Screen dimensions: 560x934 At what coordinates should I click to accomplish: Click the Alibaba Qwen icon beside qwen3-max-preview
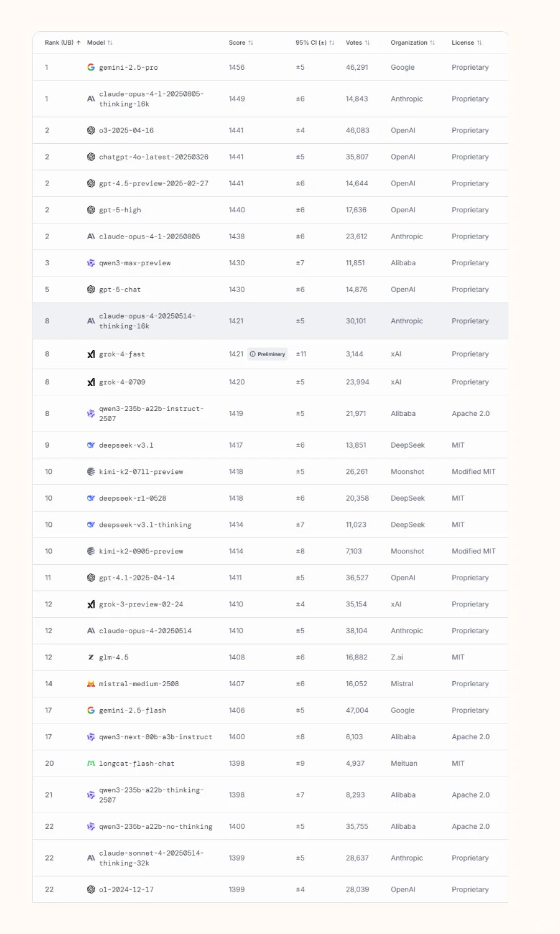click(91, 263)
